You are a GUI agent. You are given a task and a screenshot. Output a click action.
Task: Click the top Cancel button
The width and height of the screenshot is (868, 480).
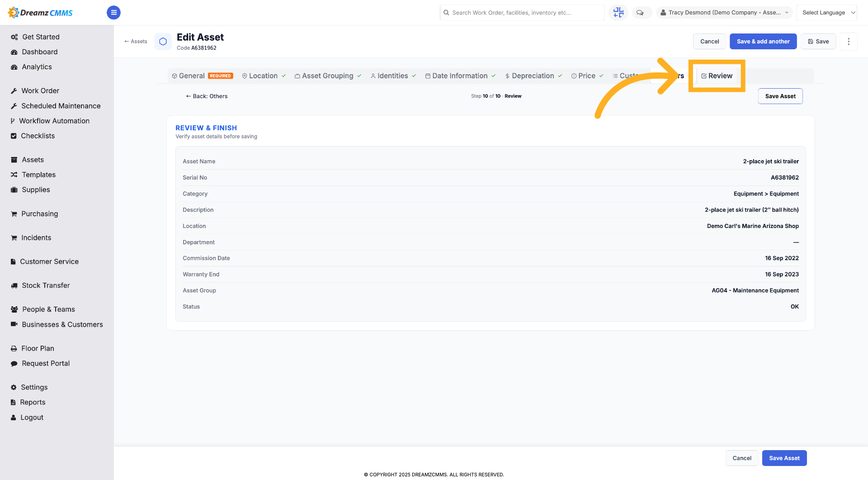709,42
